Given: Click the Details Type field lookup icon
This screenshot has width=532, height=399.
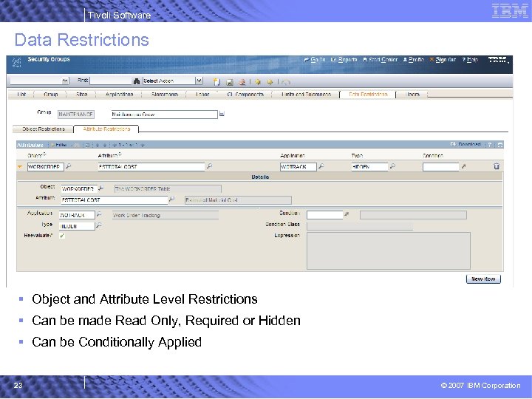Looking at the screenshot, I should pos(99,225).
